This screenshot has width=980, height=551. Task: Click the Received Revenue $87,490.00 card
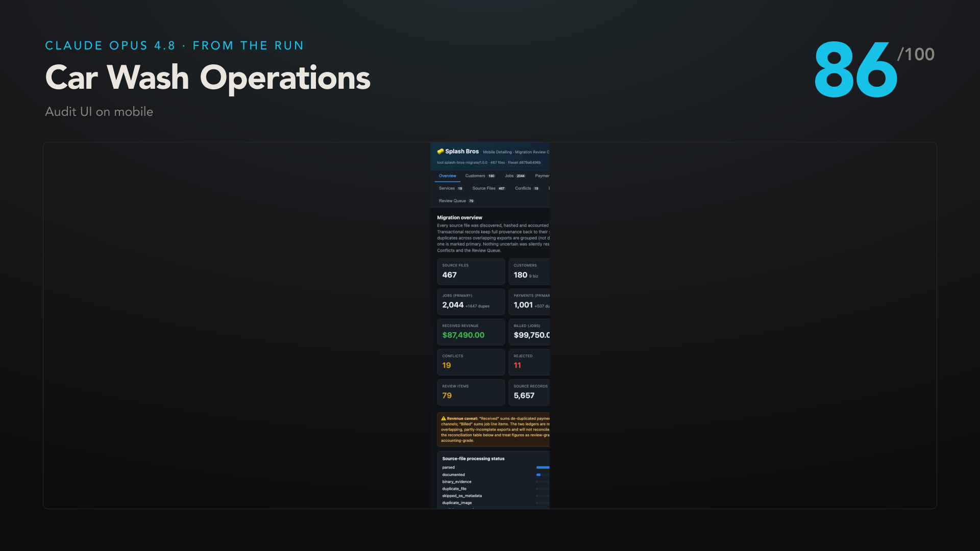[x=471, y=332]
